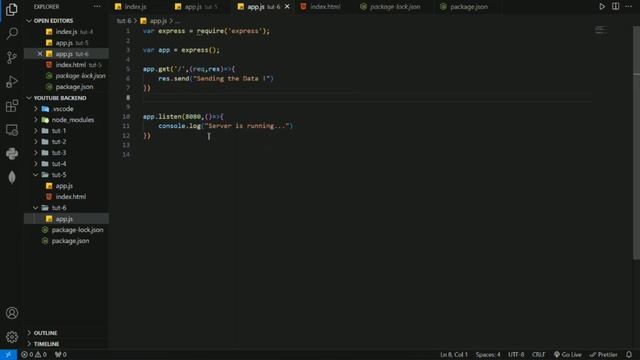Split the editor to the right

616,7
